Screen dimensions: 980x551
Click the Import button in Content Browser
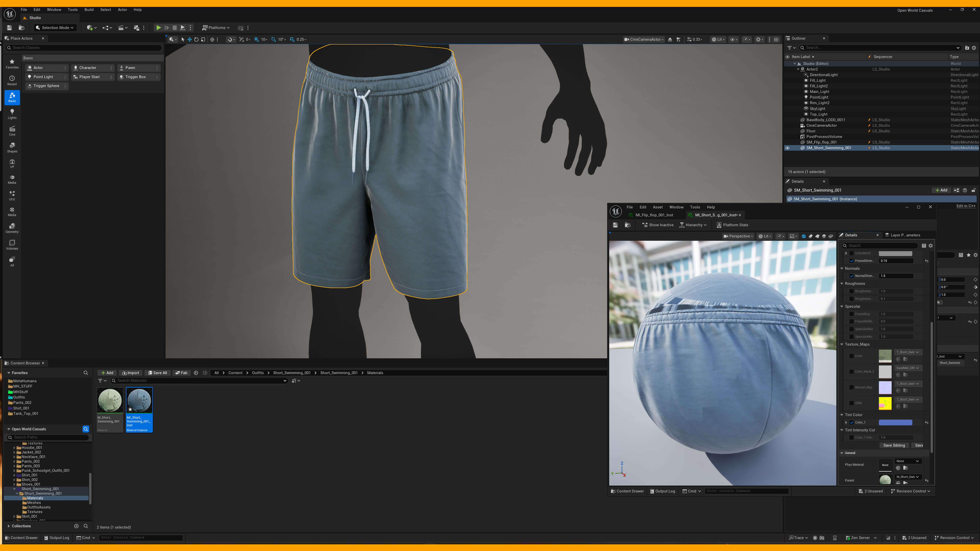tap(130, 373)
